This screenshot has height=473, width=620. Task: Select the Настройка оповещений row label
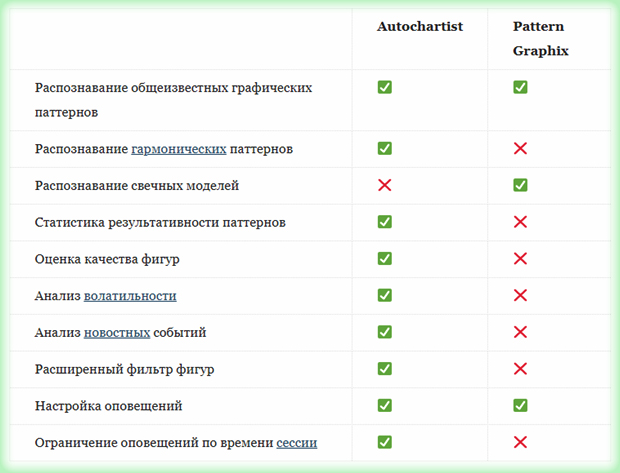click(x=108, y=406)
